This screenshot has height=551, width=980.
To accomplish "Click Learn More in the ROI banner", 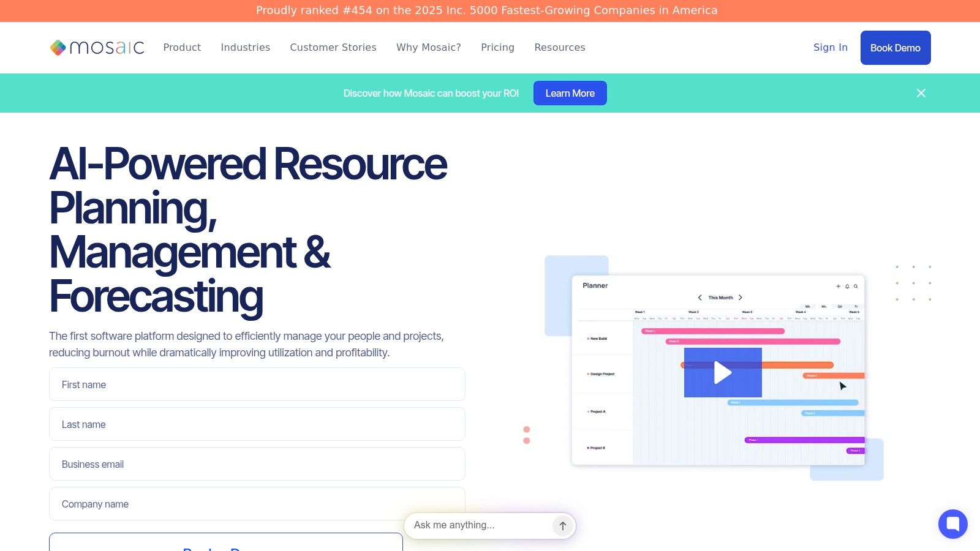I will point(570,93).
